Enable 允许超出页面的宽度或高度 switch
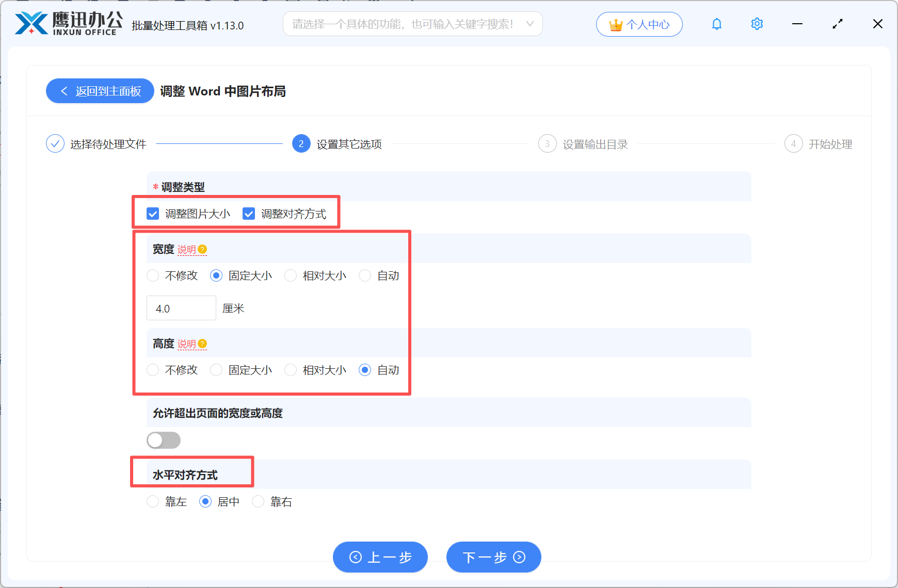This screenshot has width=898, height=588. pyautogui.click(x=164, y=440)
